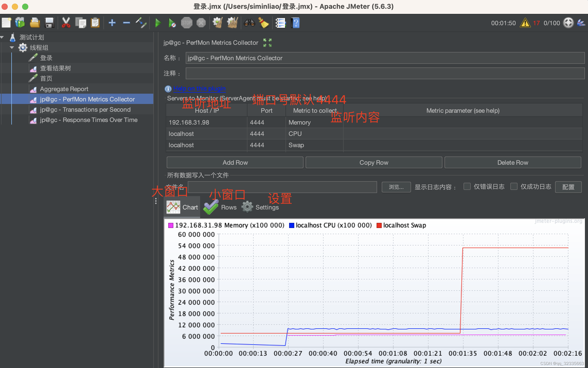
Task: Switch to the Settings tab
Action: point(260,207)
